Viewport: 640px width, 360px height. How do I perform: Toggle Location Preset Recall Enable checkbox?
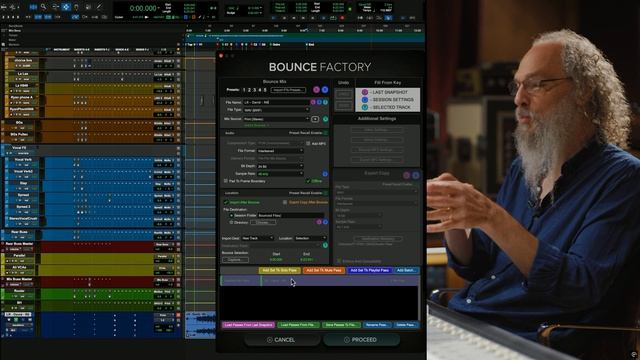[325, 193]
